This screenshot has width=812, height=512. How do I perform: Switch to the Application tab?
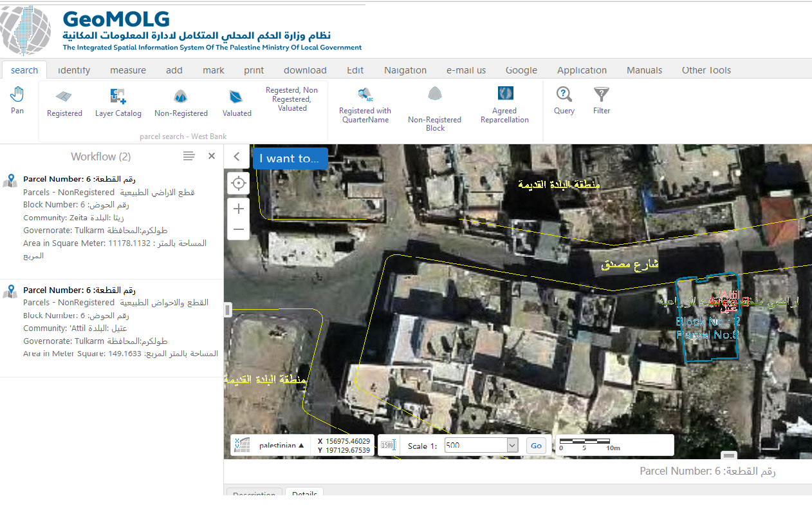click(582, 70)
